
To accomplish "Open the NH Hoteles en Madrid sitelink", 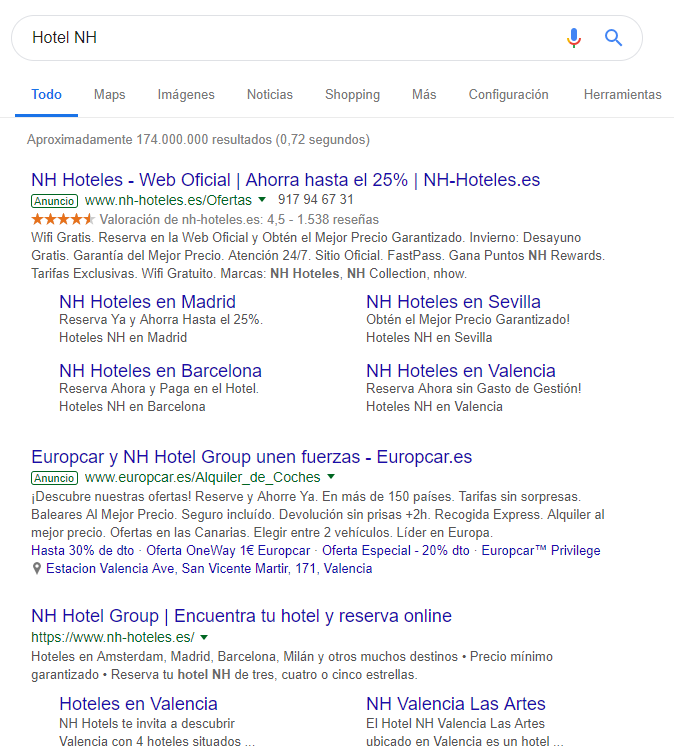I will point(147,302).
